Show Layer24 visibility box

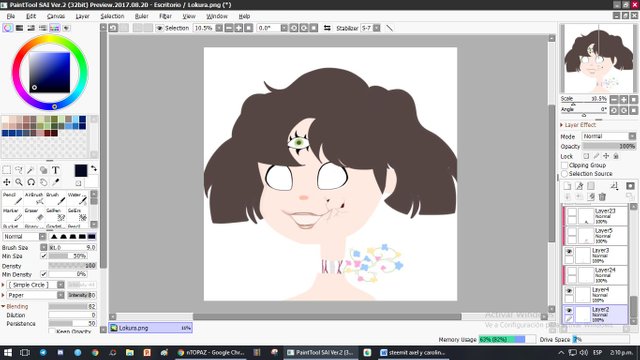pos(572,271)
